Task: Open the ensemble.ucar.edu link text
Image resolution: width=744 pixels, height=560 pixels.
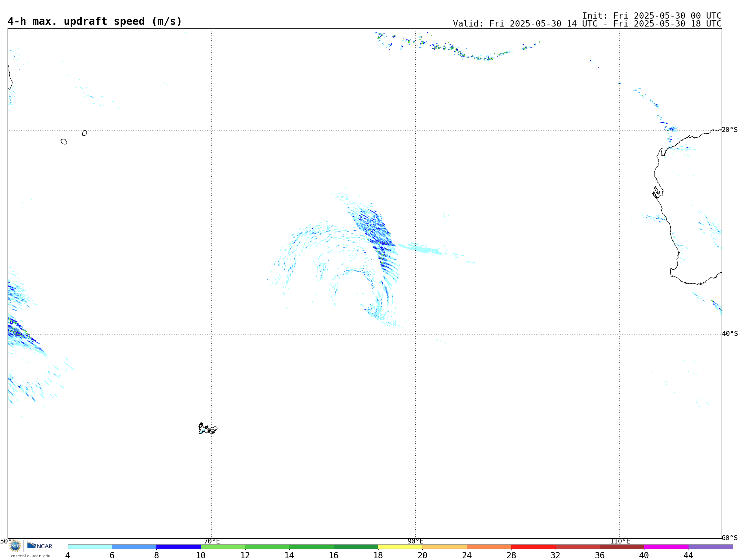Action: pyautogui.click(x=31, y=556)
